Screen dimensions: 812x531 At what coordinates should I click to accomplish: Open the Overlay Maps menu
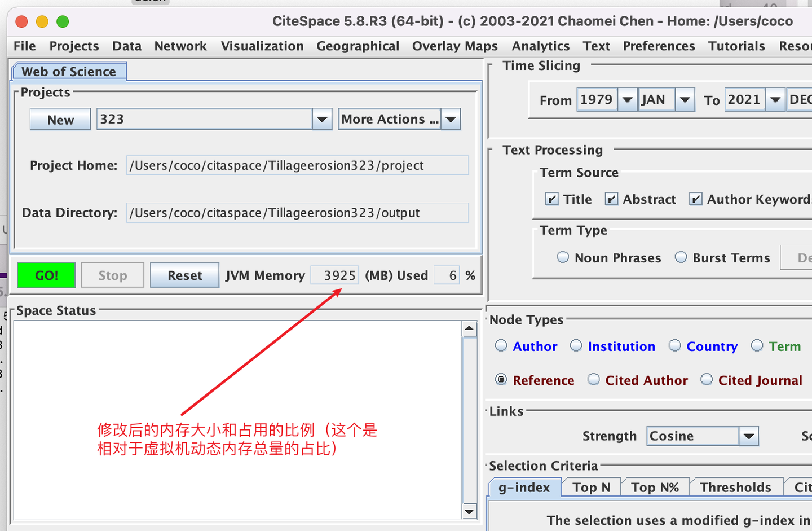coord(455,46)
